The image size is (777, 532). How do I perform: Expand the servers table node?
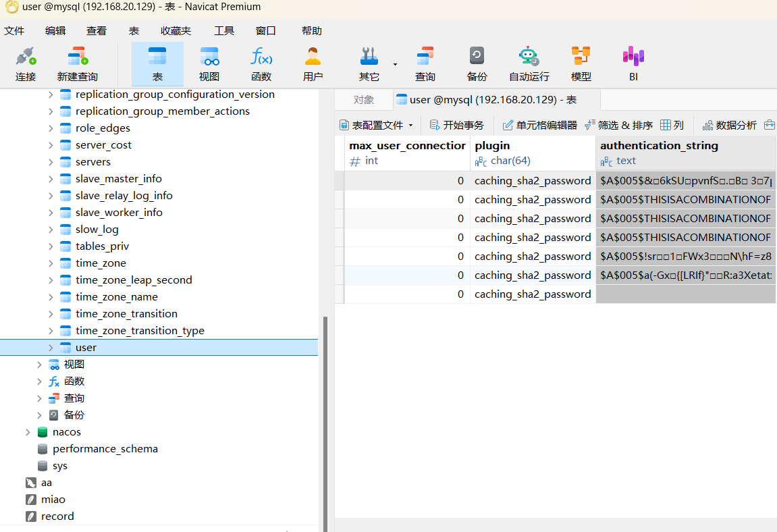[51, 162]
